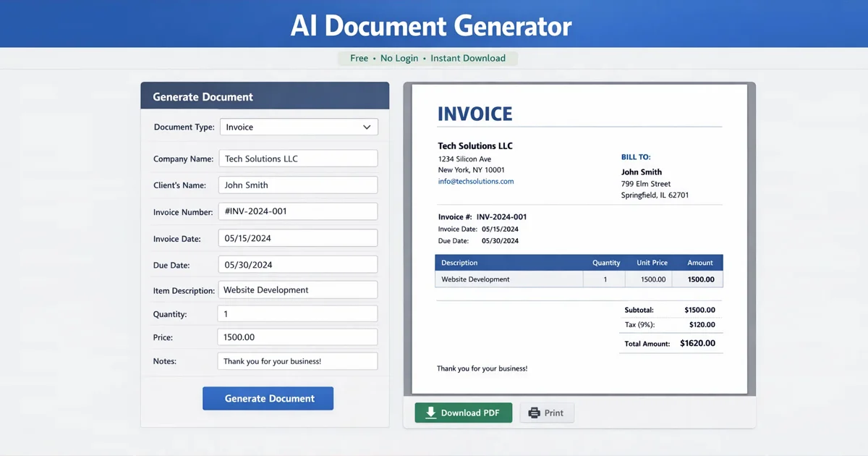Viewport: 868px width, 456px height.
Task: Select the Invoice Number field
Action: 297,211
